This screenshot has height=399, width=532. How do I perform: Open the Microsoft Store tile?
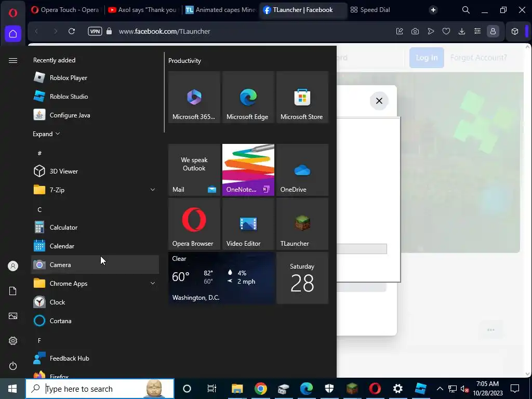coord(302,97)
